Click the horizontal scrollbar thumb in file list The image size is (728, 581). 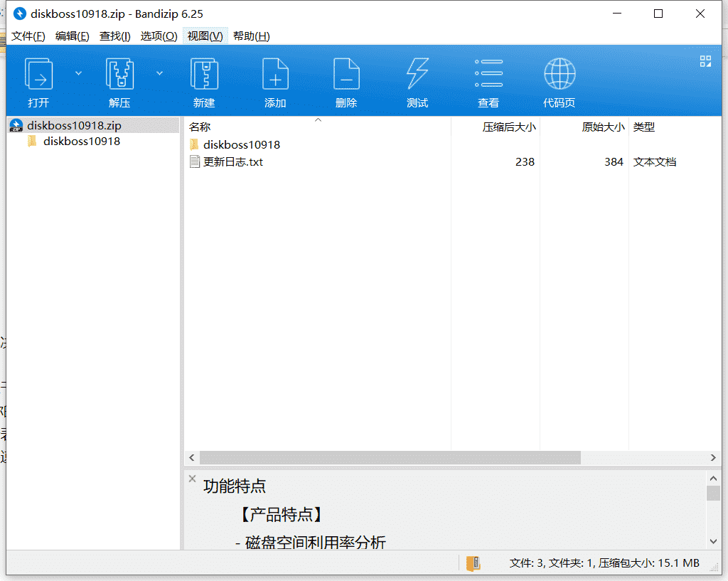point(390,457)
